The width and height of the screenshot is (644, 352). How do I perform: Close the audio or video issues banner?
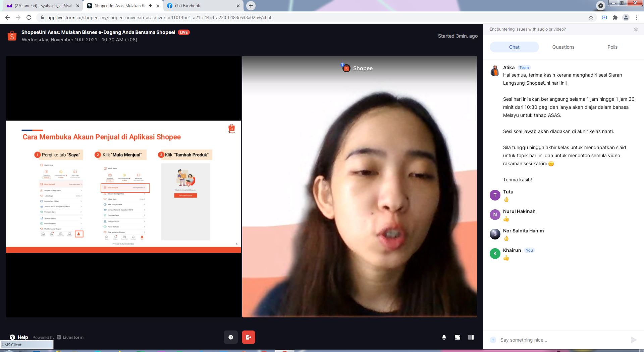[636, 30]
